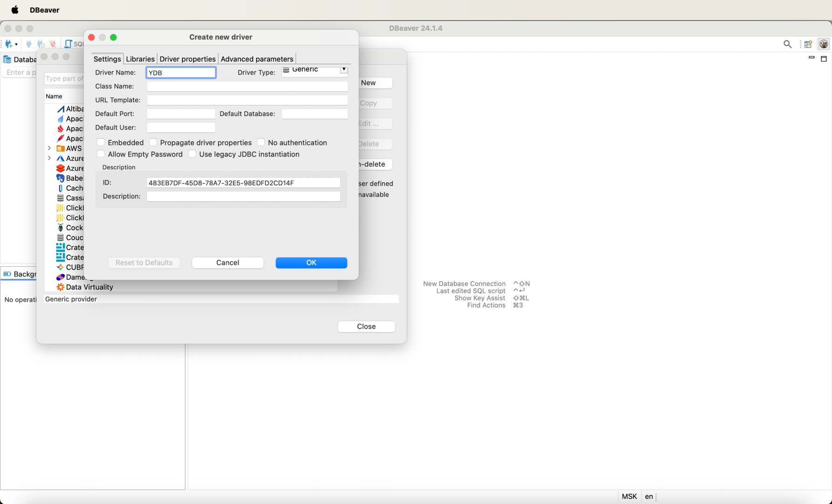Click the search magnifier icon
The height and width of the screenshot is (504, 832).
pos(787,44)
